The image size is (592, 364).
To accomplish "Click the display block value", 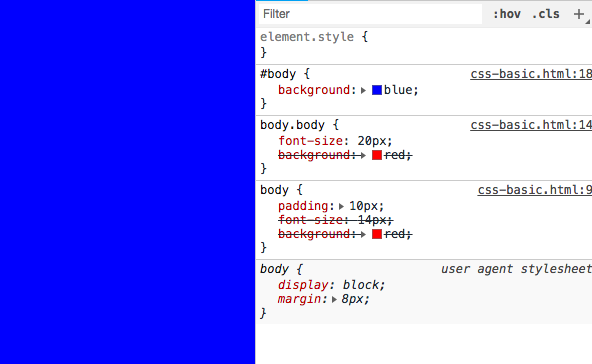I will (364, 285).
